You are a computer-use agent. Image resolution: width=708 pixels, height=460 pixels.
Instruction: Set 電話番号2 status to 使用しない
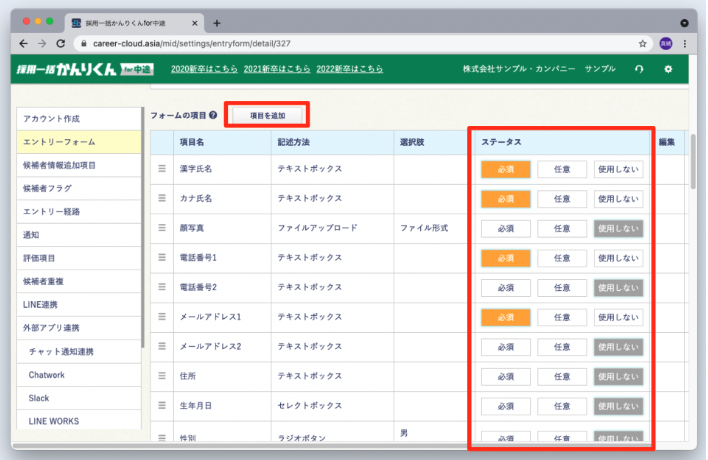(618, 288)
